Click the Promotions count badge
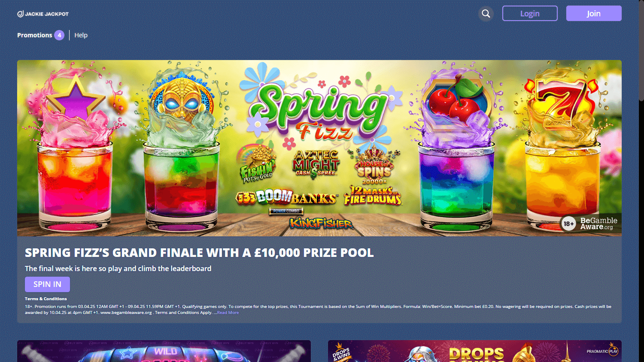Screen dimensions: 644x362 coord(59,35)
